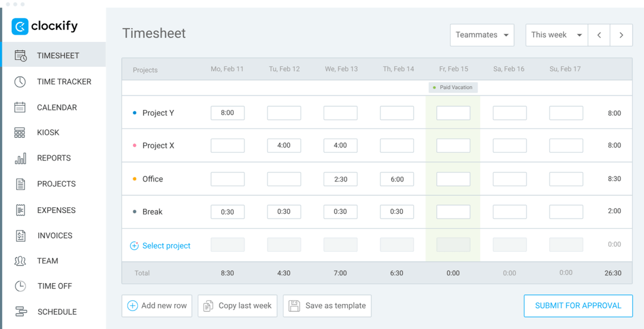Click the empty Office Monday cell
The image size is (644, 329).
(x=228, y=179)
